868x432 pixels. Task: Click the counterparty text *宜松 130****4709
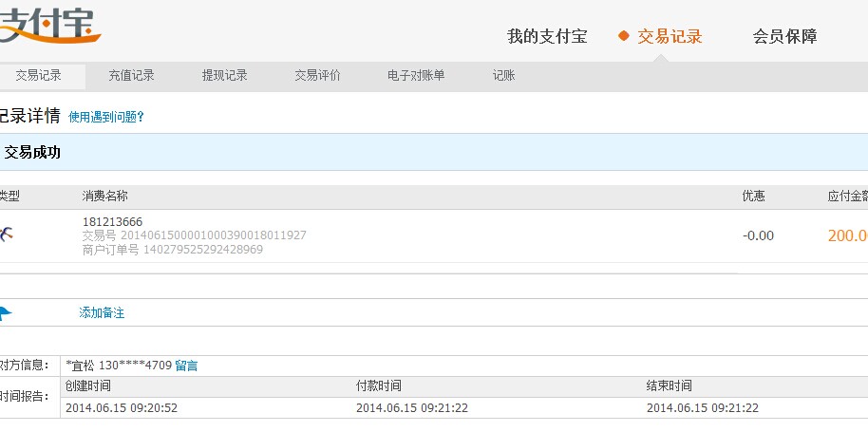(x=119, y=366)
